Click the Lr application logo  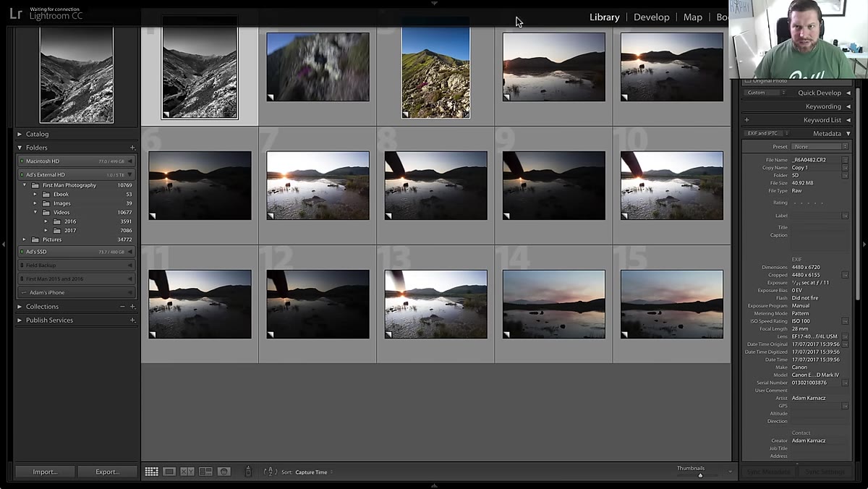click(x=16, y=14)
